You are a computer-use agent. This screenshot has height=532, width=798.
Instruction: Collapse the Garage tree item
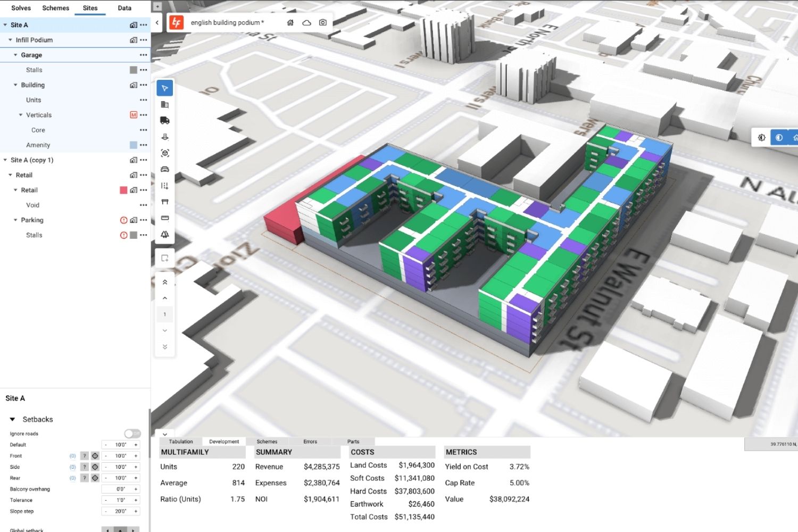coord(15,55)
